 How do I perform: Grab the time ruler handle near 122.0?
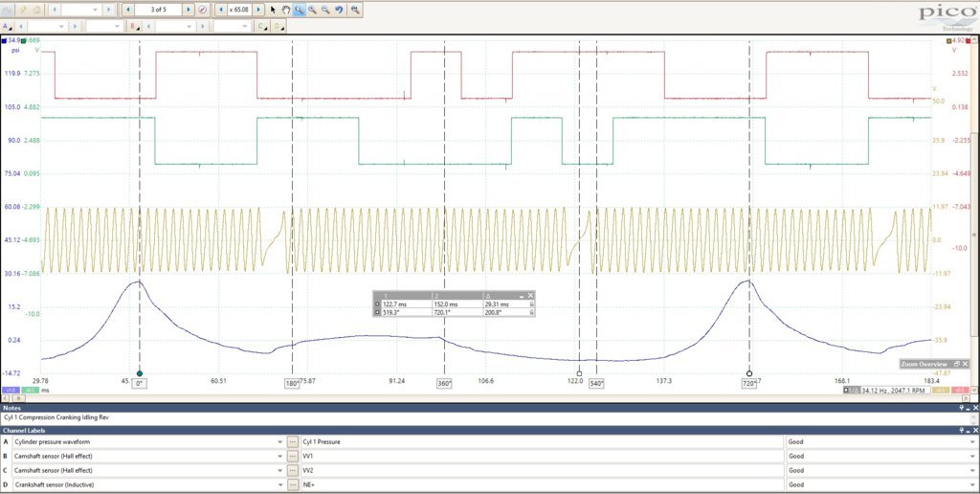(x=579, y=373)
